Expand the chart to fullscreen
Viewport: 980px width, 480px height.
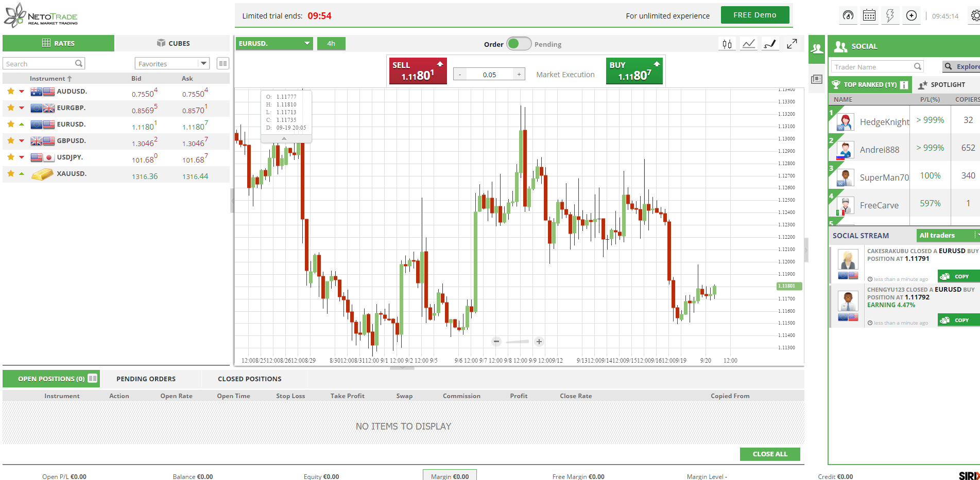click(x=792, y=44)
